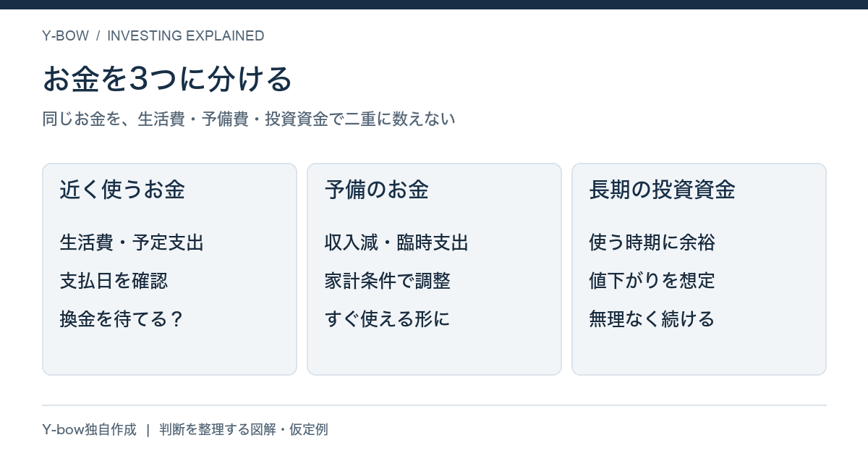Click the text 家計条件で調整
868x456 pixels.
[388, 281]
